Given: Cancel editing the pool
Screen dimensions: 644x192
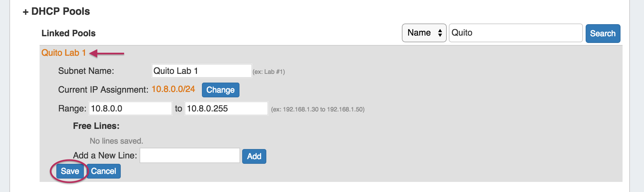Looking at the screenshot, I should [104, 171].
